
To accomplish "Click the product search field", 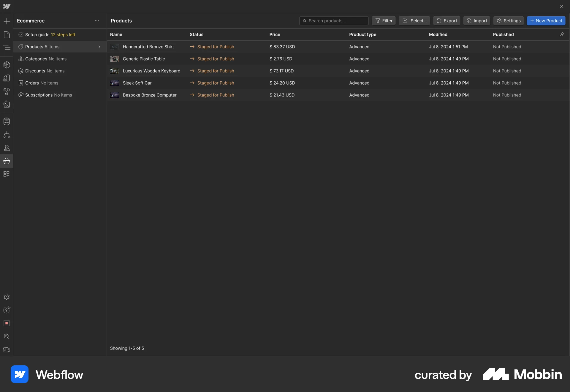I will coord(334,20).
